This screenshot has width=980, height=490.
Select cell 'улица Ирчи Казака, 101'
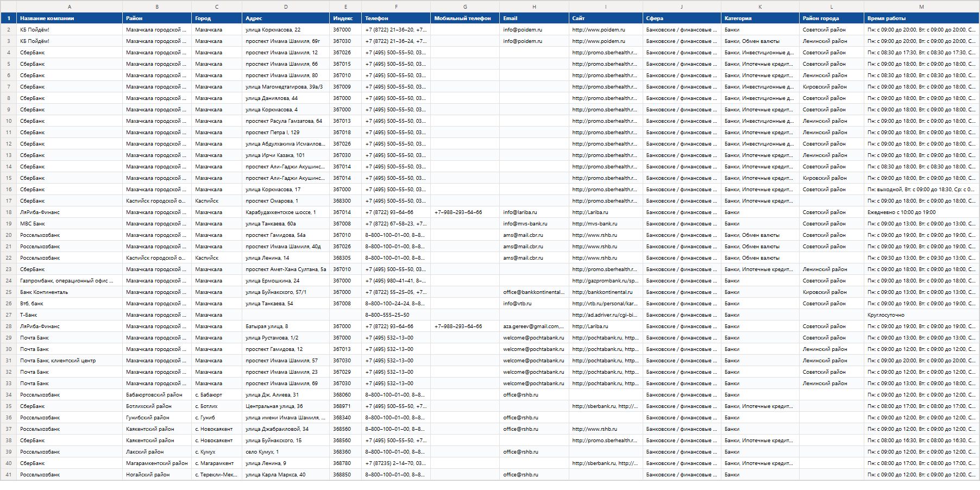click(286, 155)
